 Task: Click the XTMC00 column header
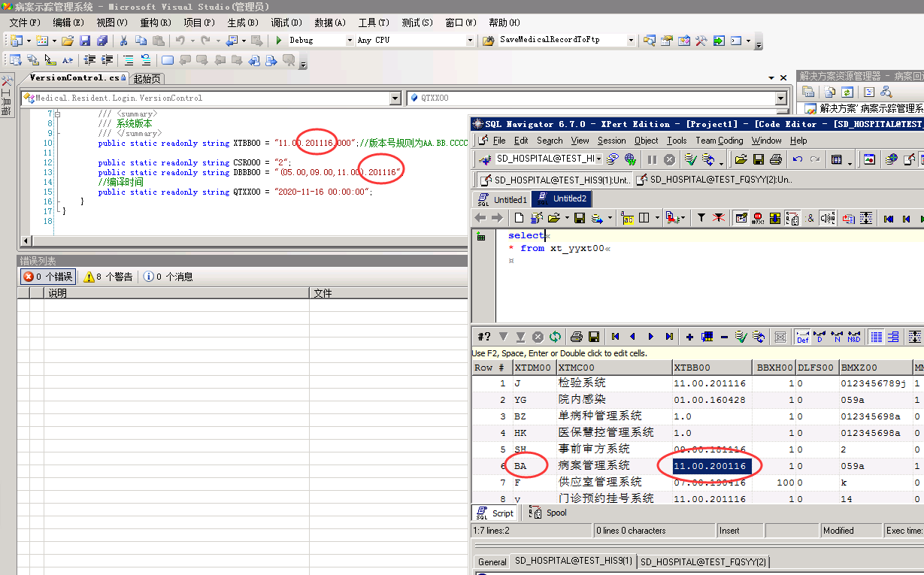[x=614, y=368]
